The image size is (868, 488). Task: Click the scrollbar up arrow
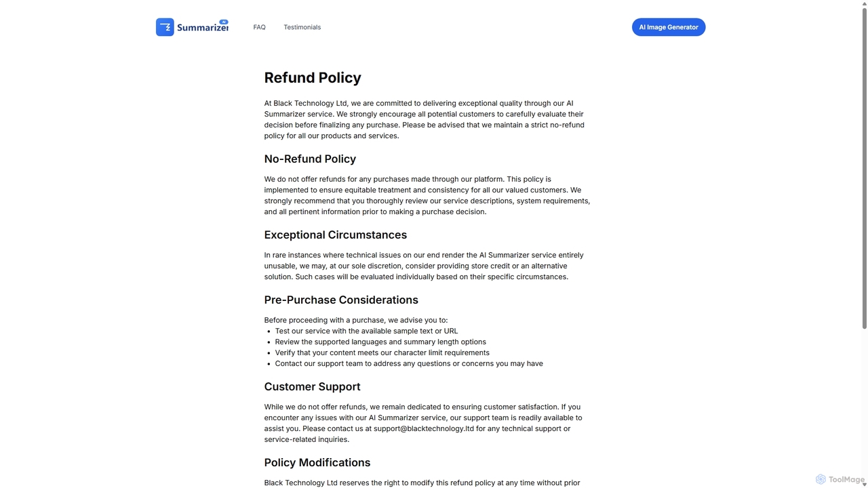[x=864, y=4]
